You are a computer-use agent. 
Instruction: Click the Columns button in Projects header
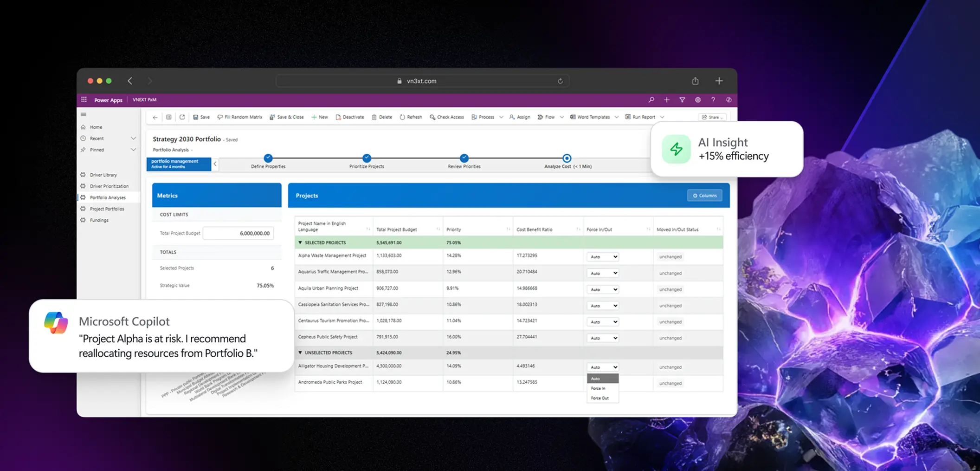click(x=704, y=196)
